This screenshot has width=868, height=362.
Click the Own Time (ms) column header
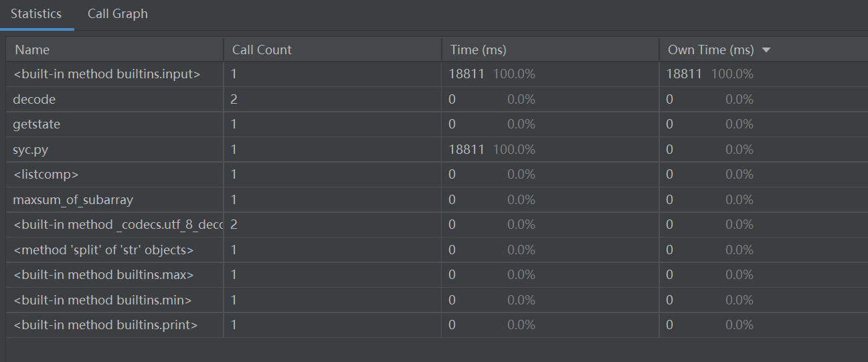(x=711, y=50)
